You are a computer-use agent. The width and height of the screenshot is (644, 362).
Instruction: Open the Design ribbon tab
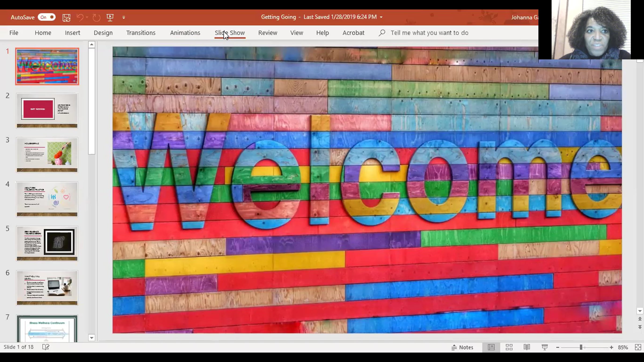tap(103, 33)
